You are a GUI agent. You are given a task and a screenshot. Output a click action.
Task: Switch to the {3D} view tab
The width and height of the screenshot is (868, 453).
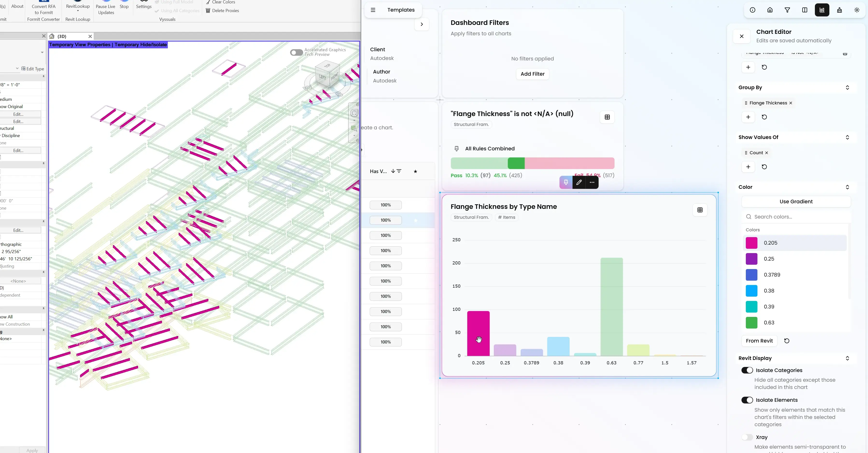tap(62, 37)
